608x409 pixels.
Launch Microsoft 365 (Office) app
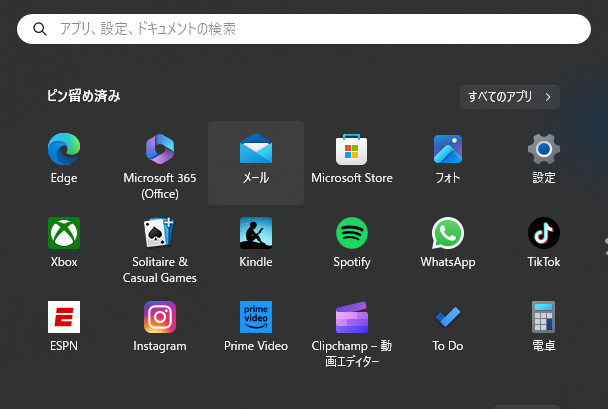click(x=160, y=149)
